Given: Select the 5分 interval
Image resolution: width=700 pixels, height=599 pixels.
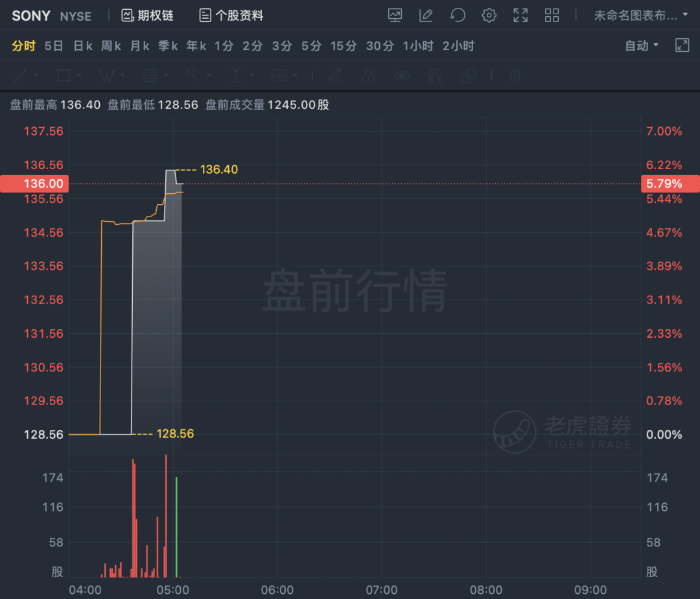Looking at the screenshot, I should coord(311,45).
